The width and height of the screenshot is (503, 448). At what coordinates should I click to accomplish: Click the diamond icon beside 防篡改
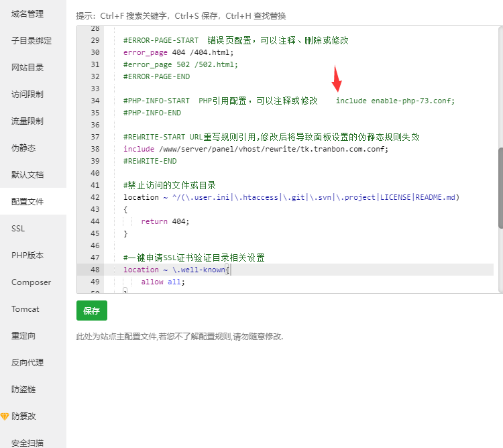pyautogui.click(x=5, y=416)
